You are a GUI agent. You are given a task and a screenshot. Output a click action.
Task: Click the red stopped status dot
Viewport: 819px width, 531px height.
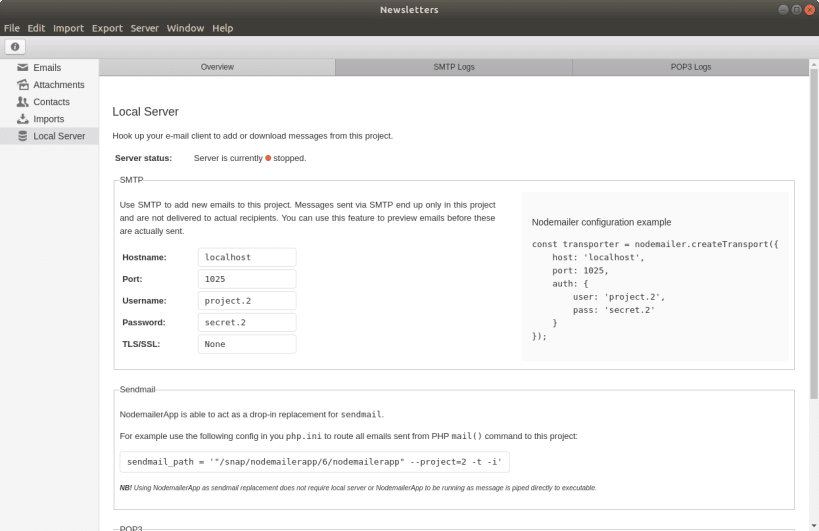coord(268,158)
